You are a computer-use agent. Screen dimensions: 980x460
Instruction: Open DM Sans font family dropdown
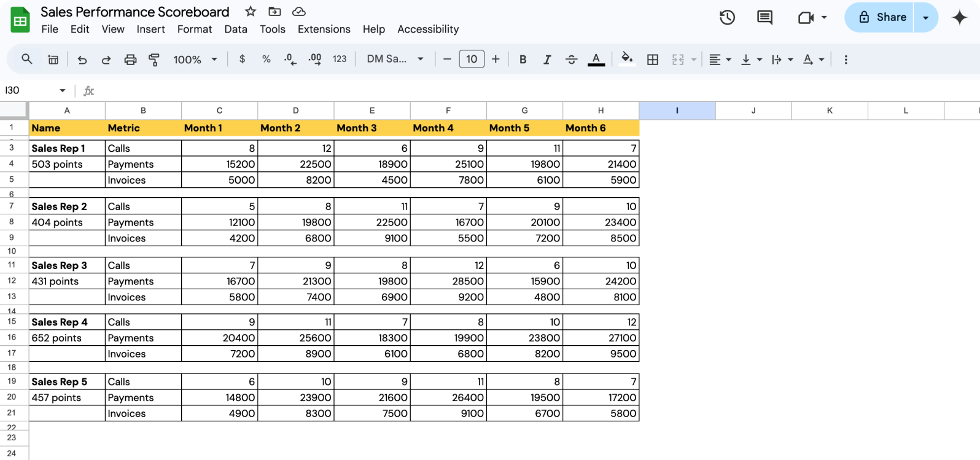395,59
